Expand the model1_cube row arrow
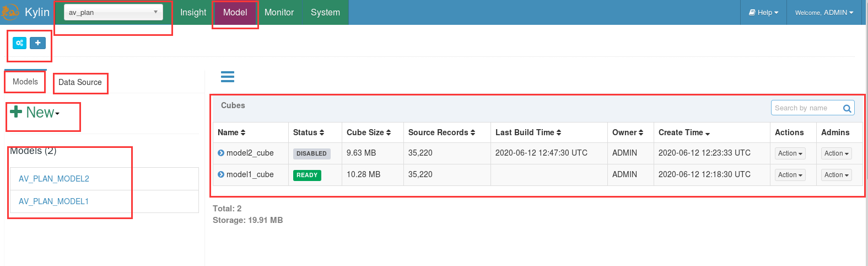This screenshot has height=266, width=868. (221, 174)
